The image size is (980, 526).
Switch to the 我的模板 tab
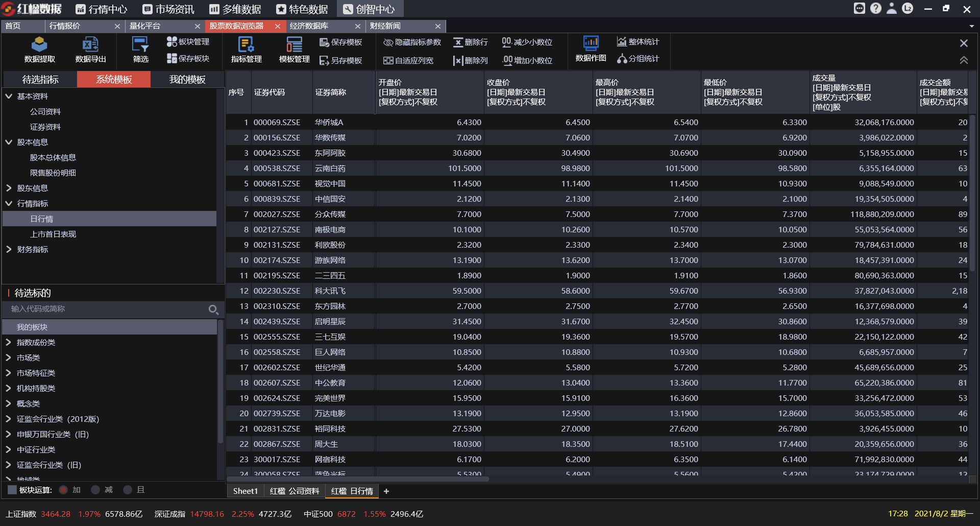click(187, 80)
